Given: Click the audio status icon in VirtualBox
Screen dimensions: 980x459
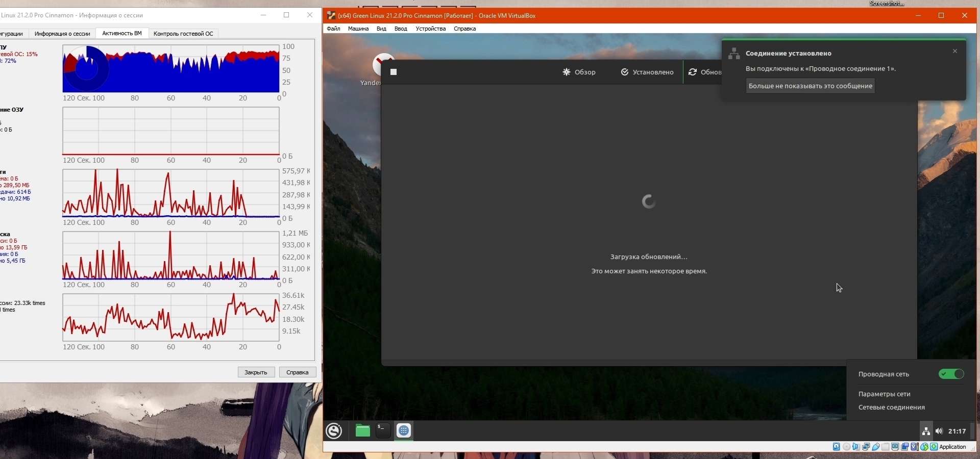Looking at the screenshot, I should coord(856,447).
